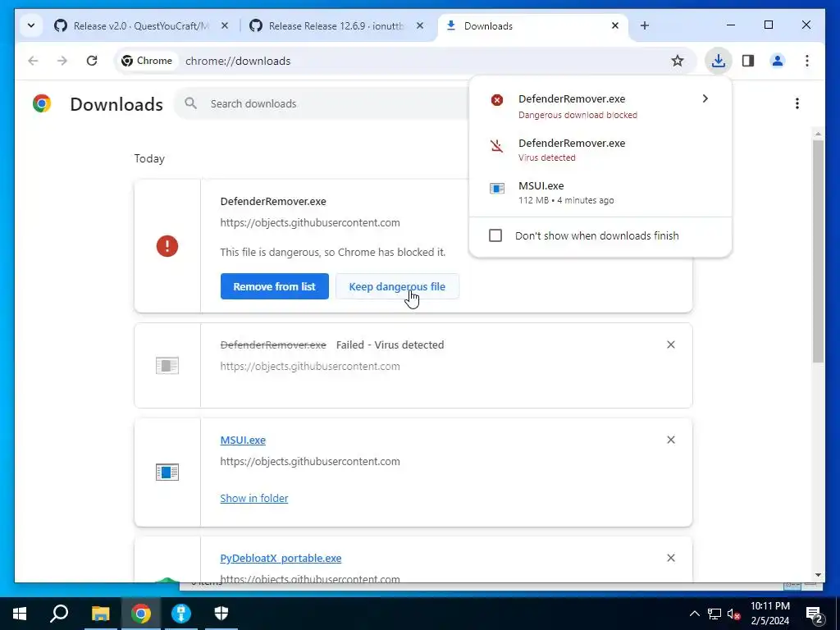This screenshot has height=630, width=840.
Task: Open the side panel icon
Action: (x=748, y=61)
